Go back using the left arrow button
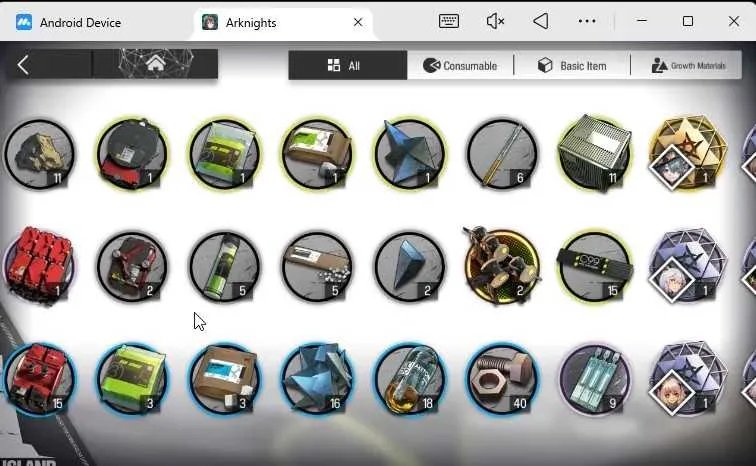This screenshot has width=756, height=466. click(23, 65)
